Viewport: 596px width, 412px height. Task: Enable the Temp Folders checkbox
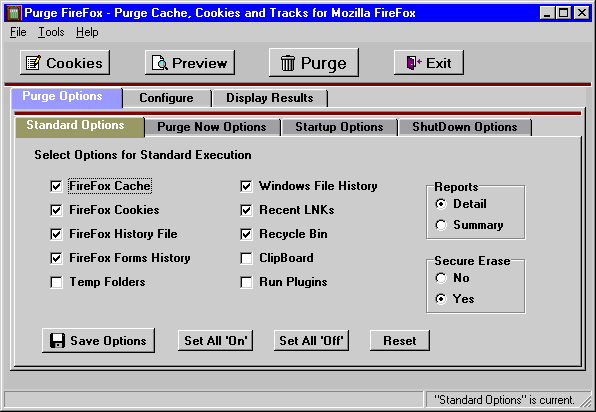coord(56,282)
